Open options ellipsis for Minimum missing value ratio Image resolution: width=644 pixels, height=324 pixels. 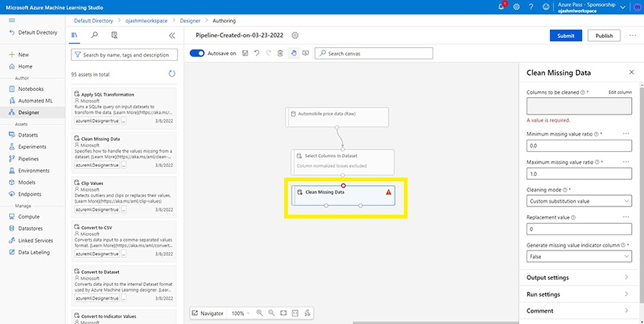pos(626,134)
